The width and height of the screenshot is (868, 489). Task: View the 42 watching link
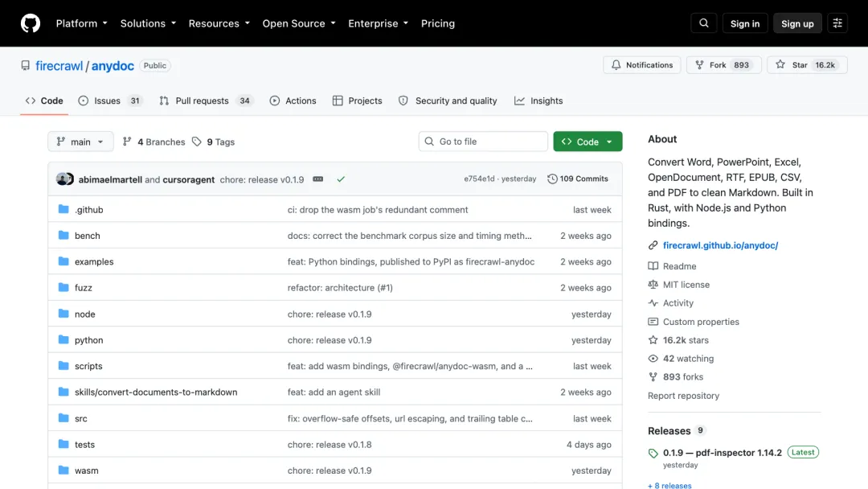pos(688,358)
